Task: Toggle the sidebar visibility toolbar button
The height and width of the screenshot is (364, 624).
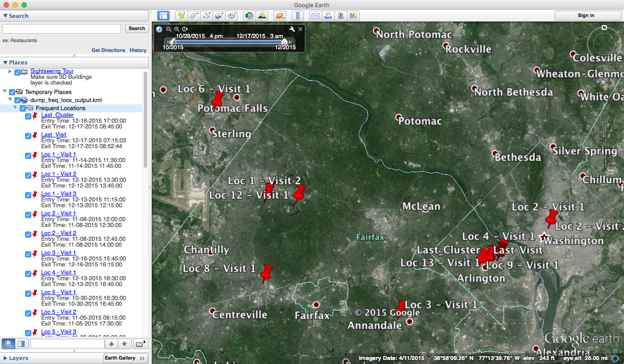Action: pos(163,16)
